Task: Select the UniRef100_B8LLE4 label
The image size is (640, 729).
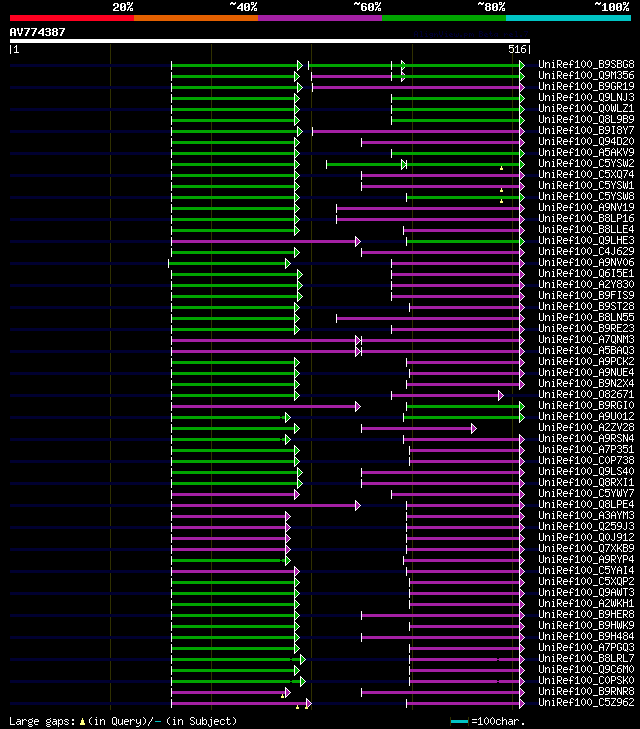Action: click(586, 229)
